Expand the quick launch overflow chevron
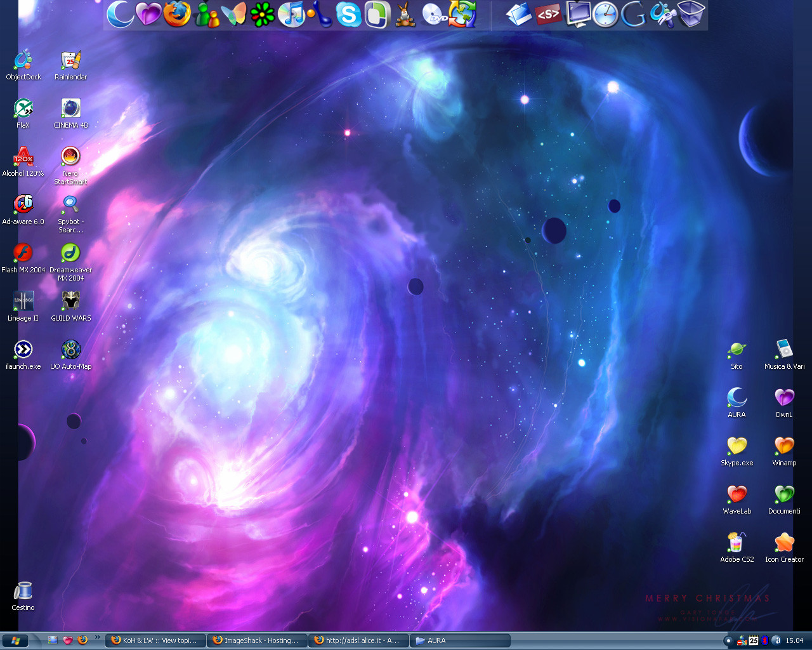The image size is (812, 650). pos(97,637)
